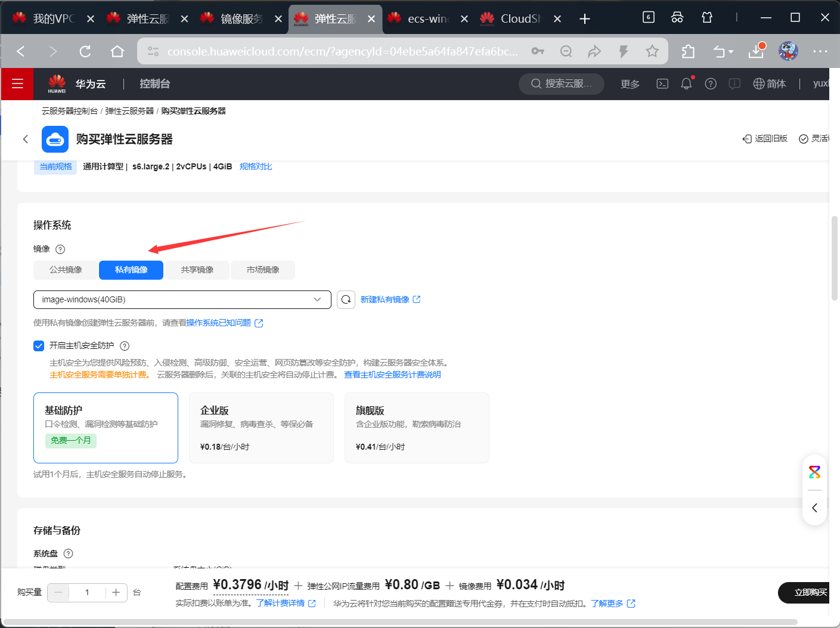Viewport: 840px width, 628px height.
Task: Click the ¥0.3796 configuration fee price
Action: point(250,585)
